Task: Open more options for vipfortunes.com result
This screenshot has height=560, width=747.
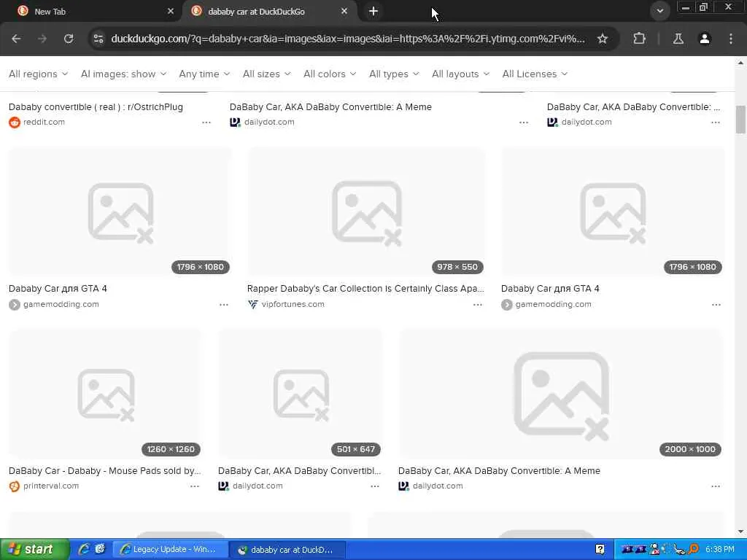Action: pos(477,305)
